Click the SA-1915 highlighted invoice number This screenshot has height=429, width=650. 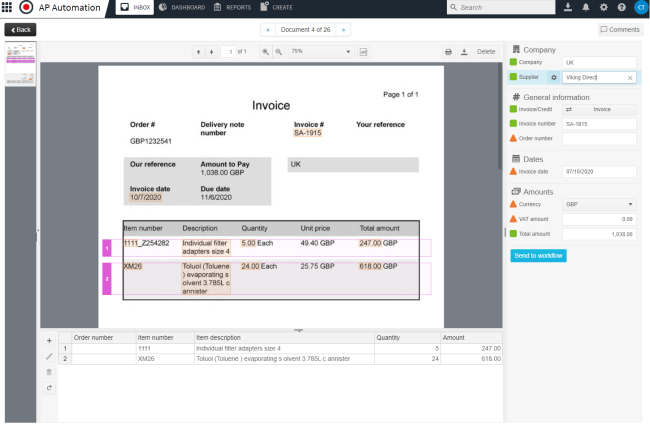coord(308,133)
